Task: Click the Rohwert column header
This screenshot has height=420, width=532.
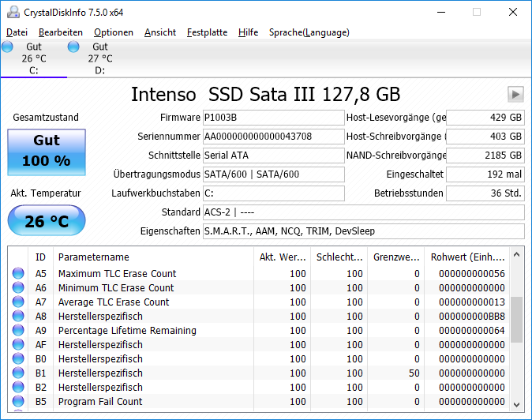Action: pos(467,257)
